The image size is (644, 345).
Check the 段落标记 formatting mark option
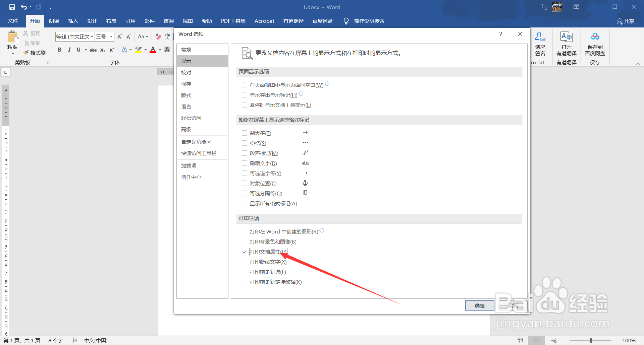click(245, 153)
